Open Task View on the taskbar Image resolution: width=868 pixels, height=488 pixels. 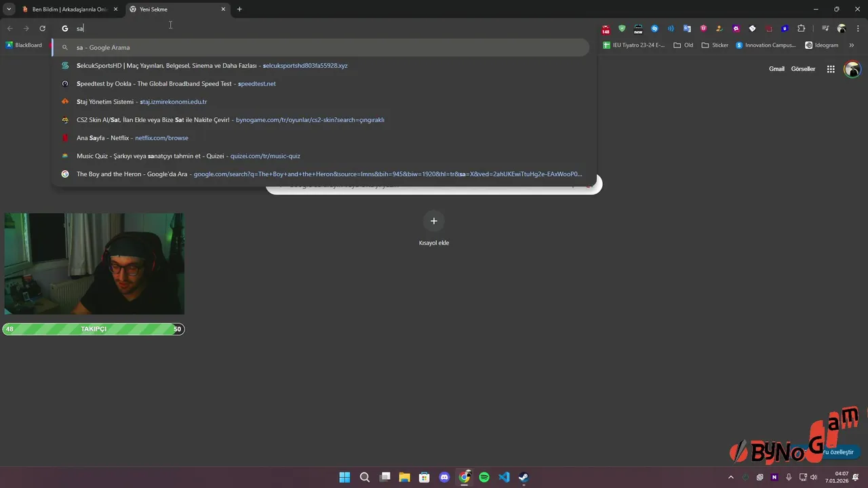click(x=384, y=477)
